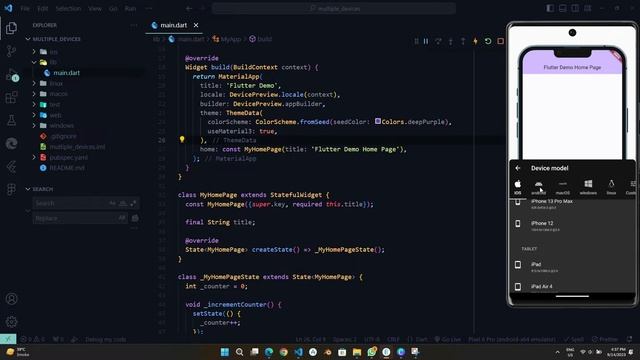Toggle Match Whole Word in Search field
The height and width of the screenshot is (360, 640).
pos(122,203)
